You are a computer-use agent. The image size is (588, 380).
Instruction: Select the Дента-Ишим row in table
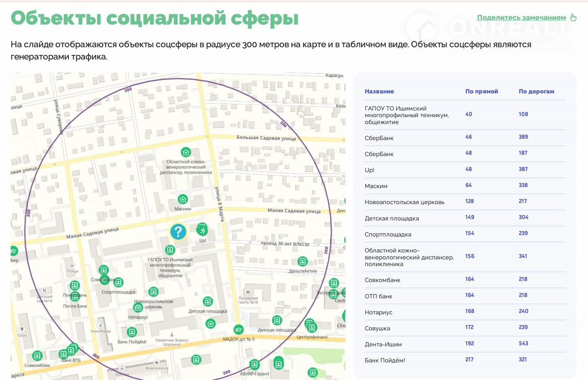pyautogui.click(x=383, y=344)
